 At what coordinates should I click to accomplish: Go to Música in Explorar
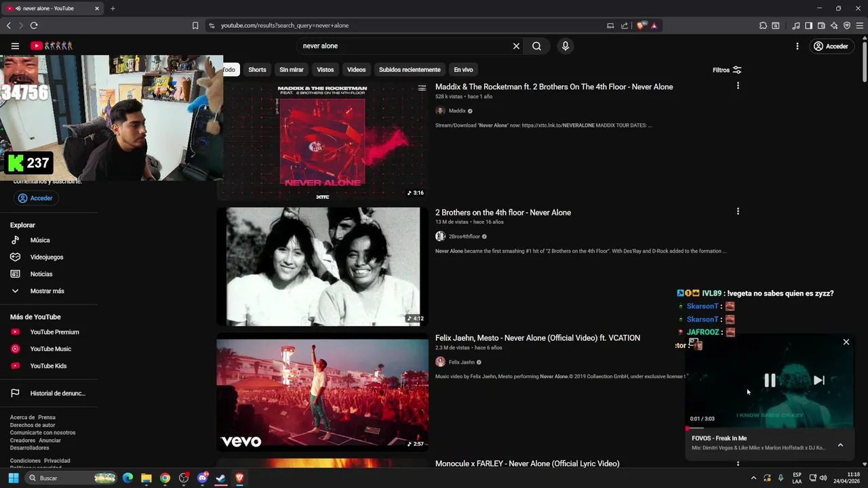tap(39, 240)
